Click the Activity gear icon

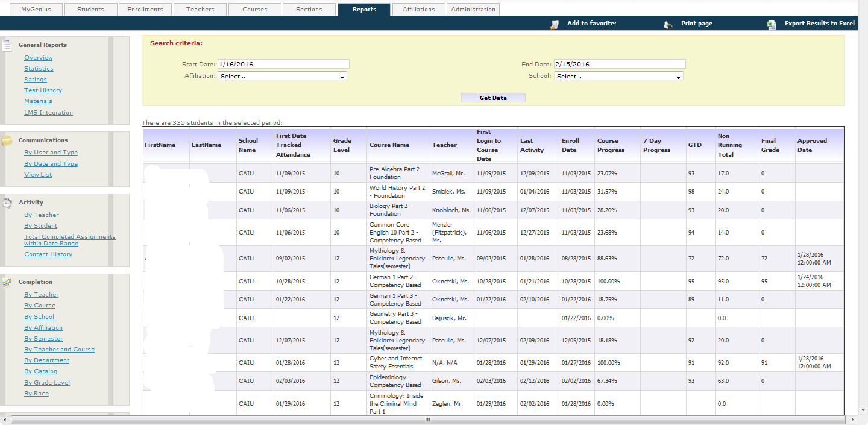7,202
